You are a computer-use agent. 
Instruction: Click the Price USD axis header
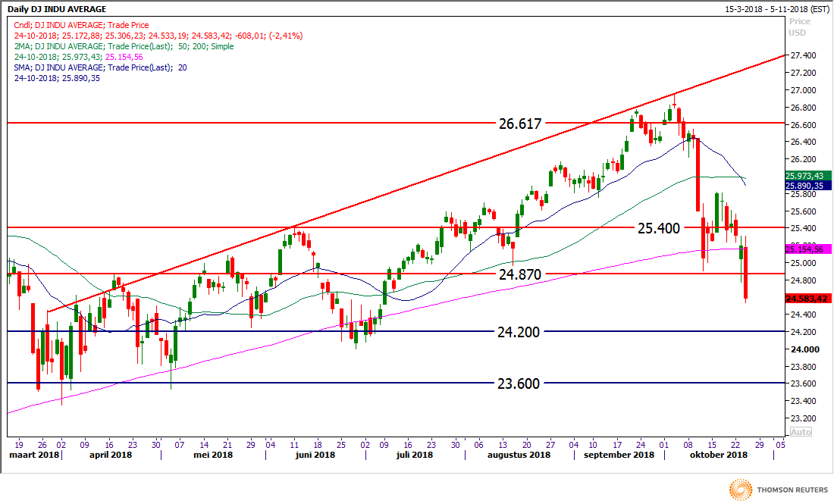point(799,27)
